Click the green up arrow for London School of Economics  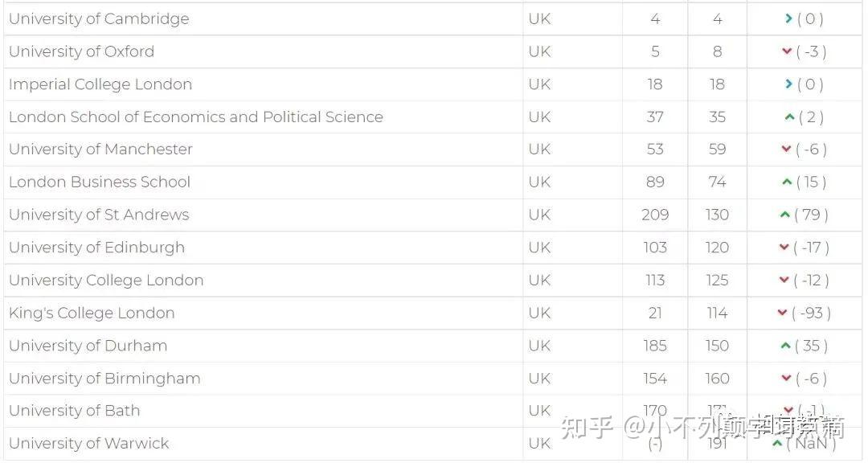[x=789, y=117]
